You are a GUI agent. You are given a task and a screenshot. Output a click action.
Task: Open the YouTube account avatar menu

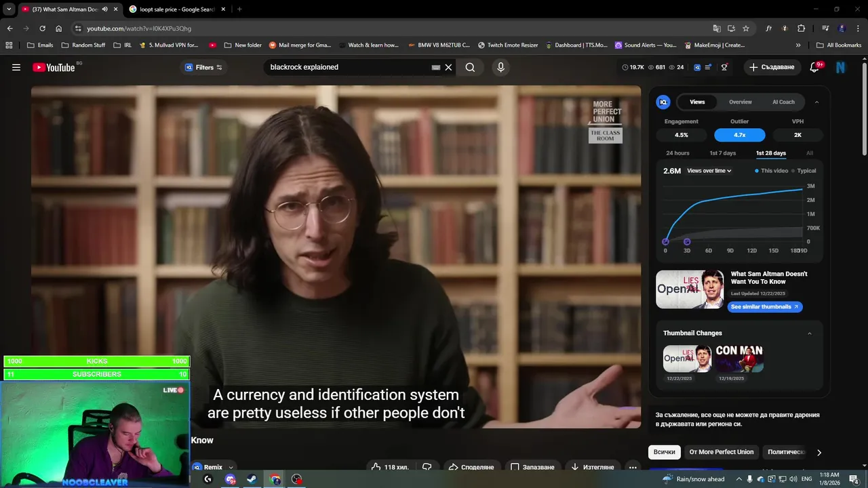click(x=841, y=67)
